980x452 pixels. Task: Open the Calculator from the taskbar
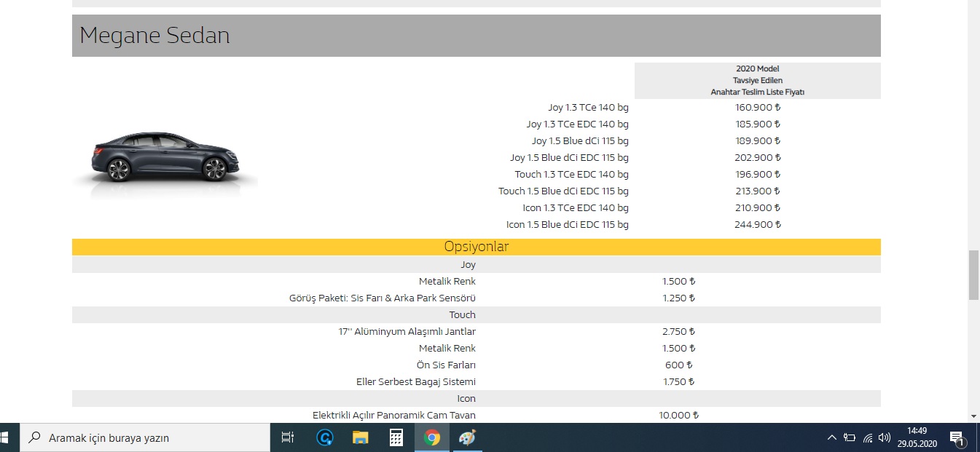point(396,437)
